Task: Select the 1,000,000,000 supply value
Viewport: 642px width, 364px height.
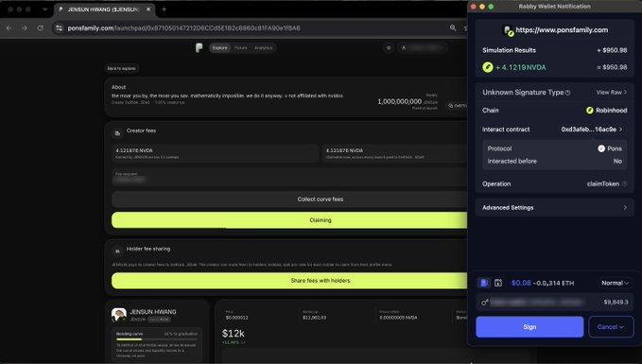Action: pyautogui.click(x=399, y=101)
